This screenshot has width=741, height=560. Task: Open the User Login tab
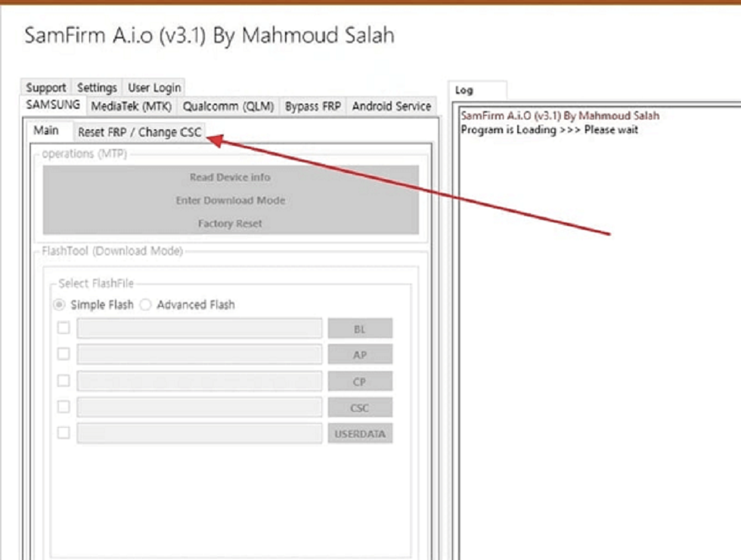[154, 88]
